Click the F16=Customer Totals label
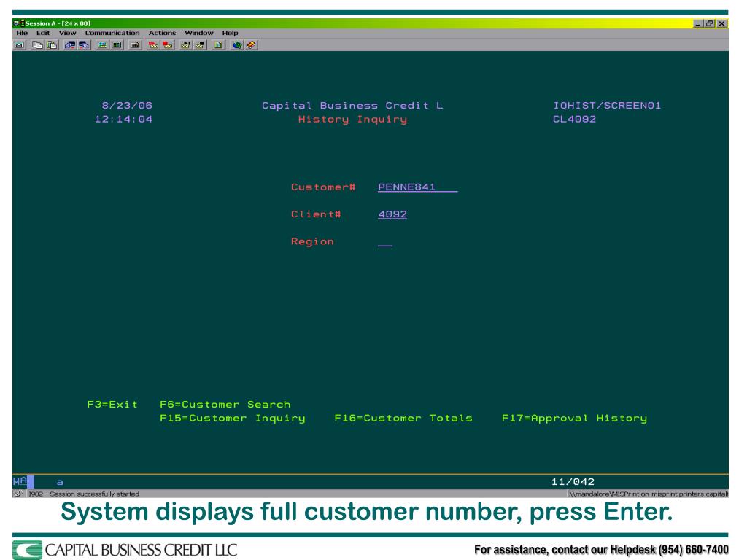Screen dimensions: 747x560 tap(403, 418)
